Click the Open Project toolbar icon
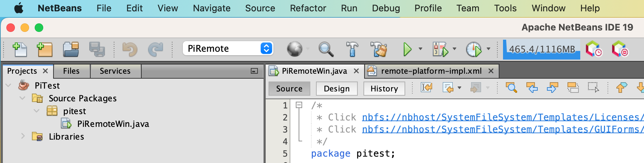The image size is (644, 163). click(x=71, y=49)
